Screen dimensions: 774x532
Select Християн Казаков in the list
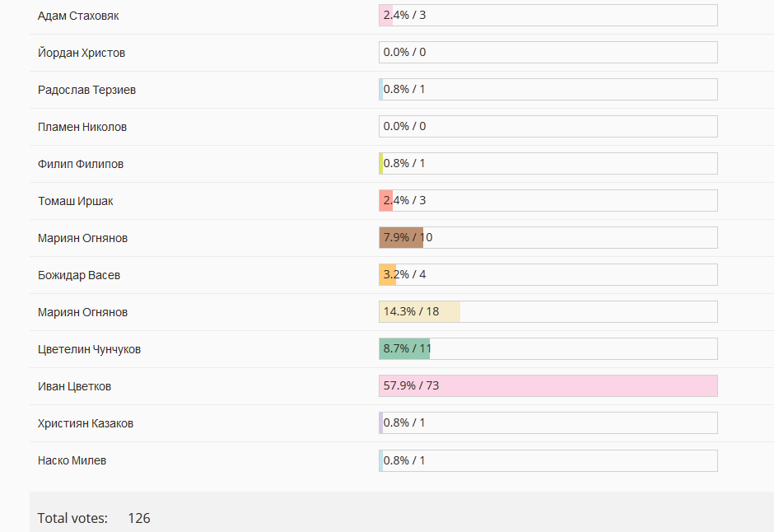(86, 423)
